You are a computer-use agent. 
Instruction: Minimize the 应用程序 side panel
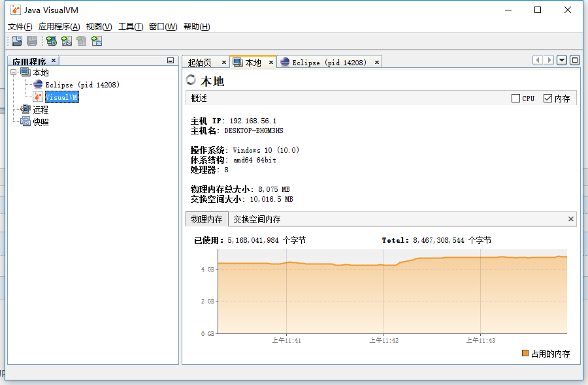point(171,60)
